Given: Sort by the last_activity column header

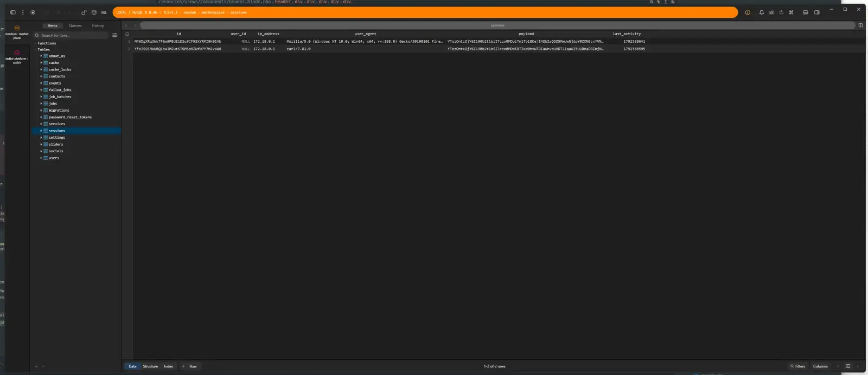Looking at the screenshot, I should click(x=627, y=34).
